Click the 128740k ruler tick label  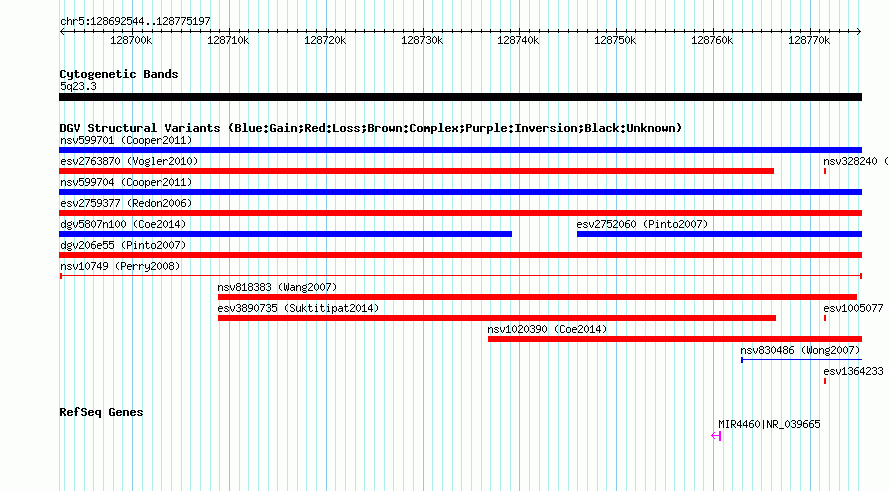pyautogui.click(x=518, y=40)
